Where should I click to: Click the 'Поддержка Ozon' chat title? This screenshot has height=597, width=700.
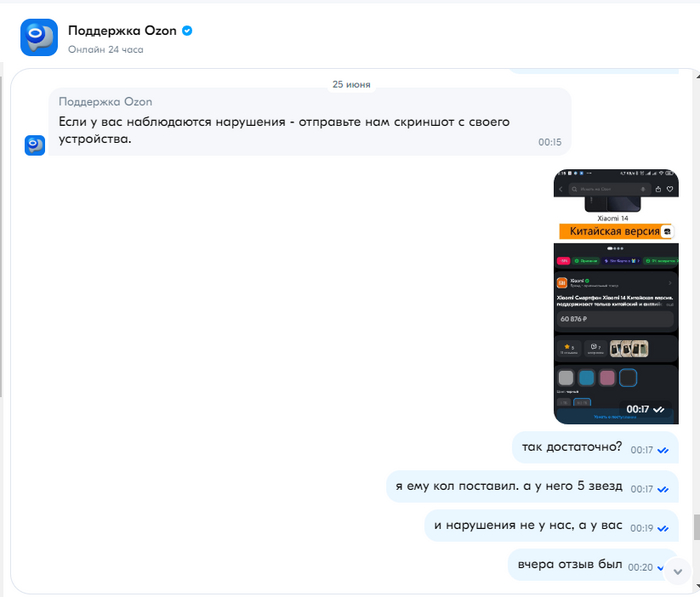122,31
